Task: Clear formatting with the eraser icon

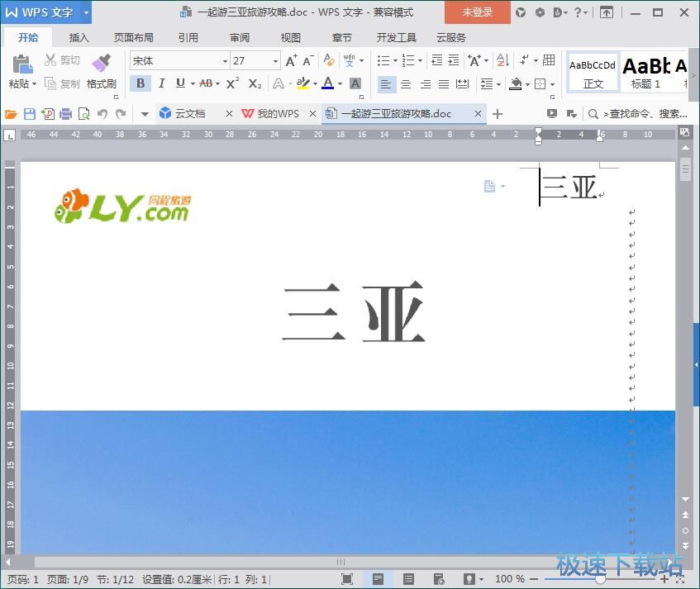Action: pos(329,59)
